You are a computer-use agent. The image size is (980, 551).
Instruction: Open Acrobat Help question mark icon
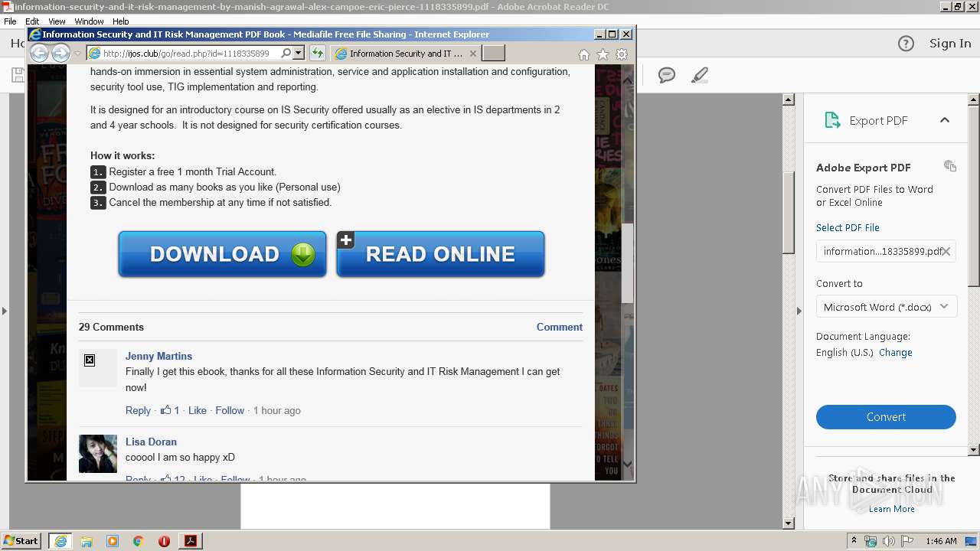point(906,44)
